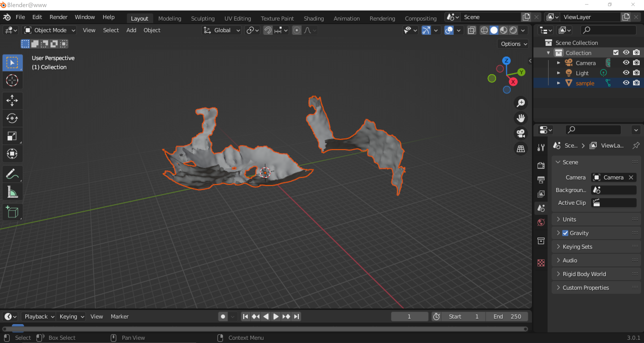The width and height of the screenshot is (644, 343).
Task: Select the Move tool in toolbar
Action: click(12, 101)
